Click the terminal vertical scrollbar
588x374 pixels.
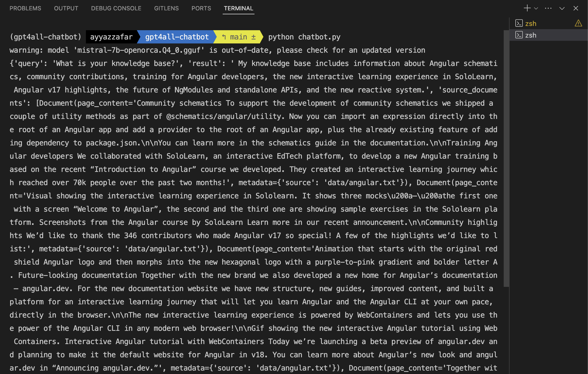(506, 159)
